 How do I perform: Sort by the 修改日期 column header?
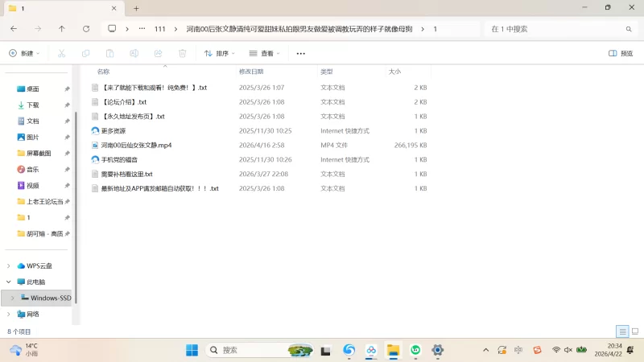click(x=251, y=72)
